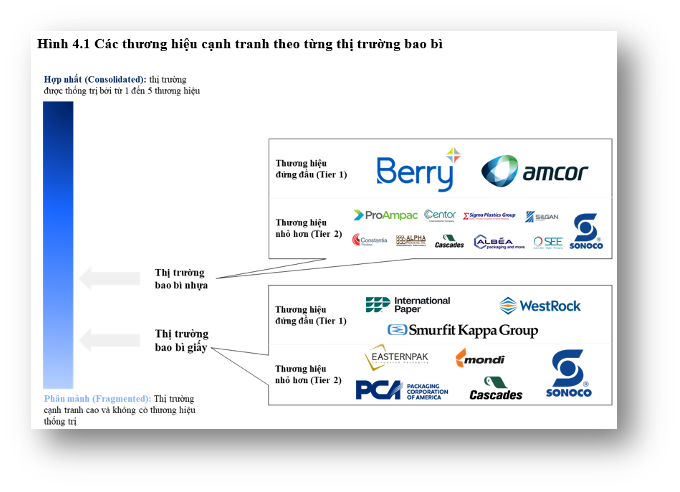Click the PCA Packaging Corporation logo
This screenshot has width=680, height=492.
point(402,390)
